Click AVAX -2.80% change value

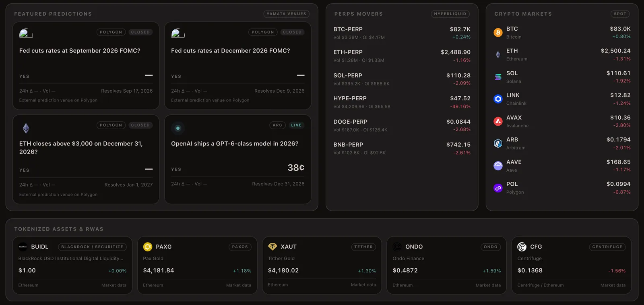[622, 126]
